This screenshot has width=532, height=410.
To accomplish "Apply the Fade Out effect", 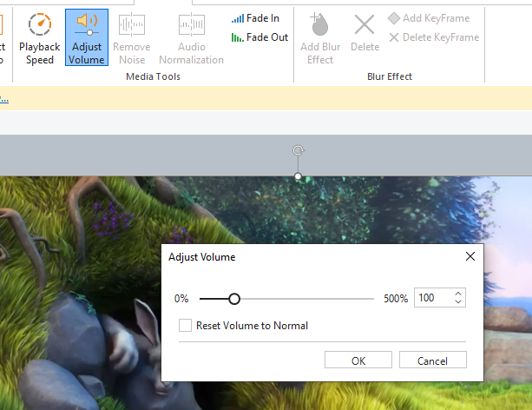I will tap(259, 37).
